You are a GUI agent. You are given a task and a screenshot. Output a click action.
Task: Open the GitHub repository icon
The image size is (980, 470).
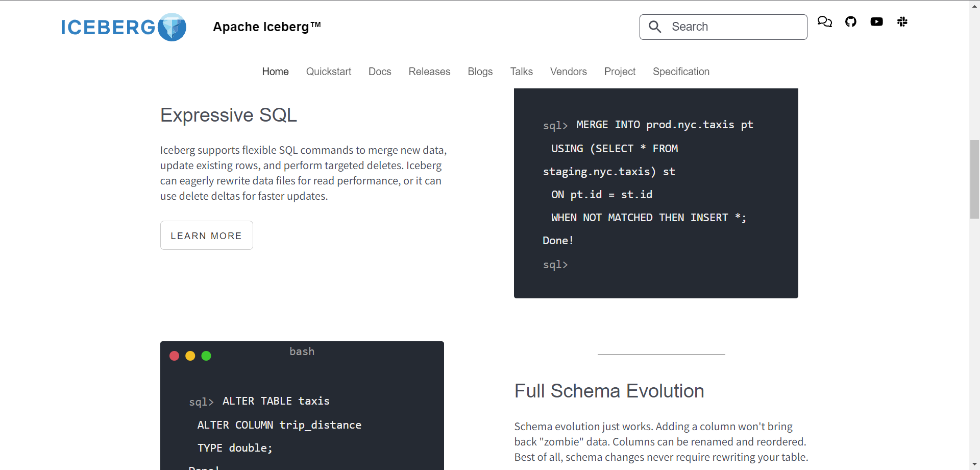(851, 21)
